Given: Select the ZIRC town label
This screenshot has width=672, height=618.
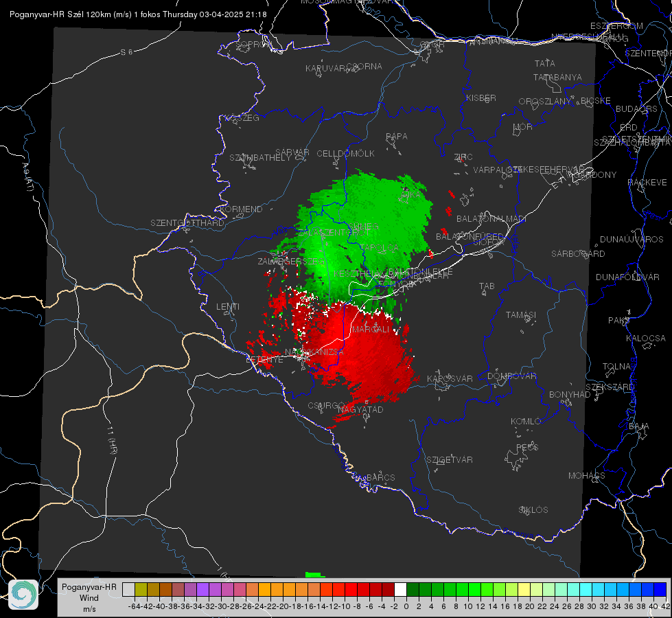Looking at the screenshot, I should (463, 157).
